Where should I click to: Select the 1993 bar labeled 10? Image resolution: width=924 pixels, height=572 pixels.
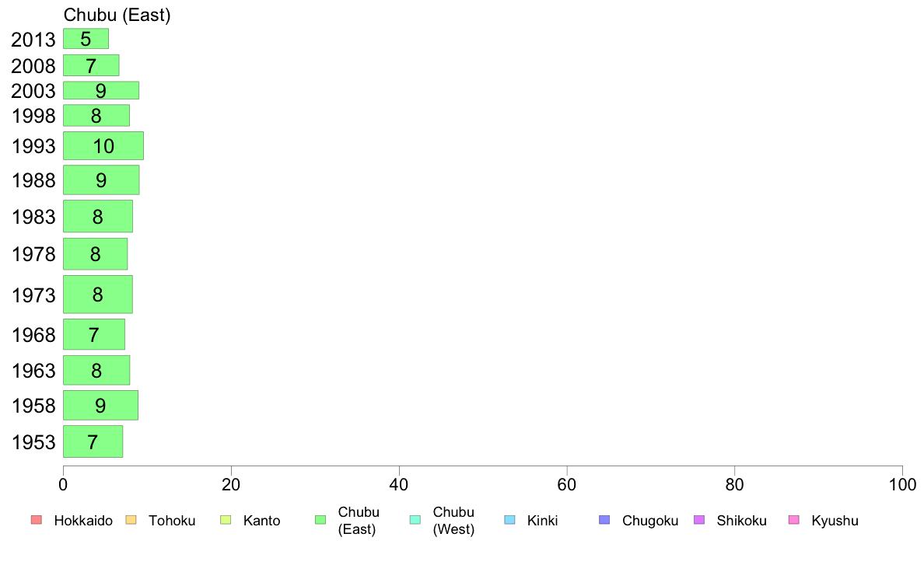pyautogui.click(x=103, y=145)
